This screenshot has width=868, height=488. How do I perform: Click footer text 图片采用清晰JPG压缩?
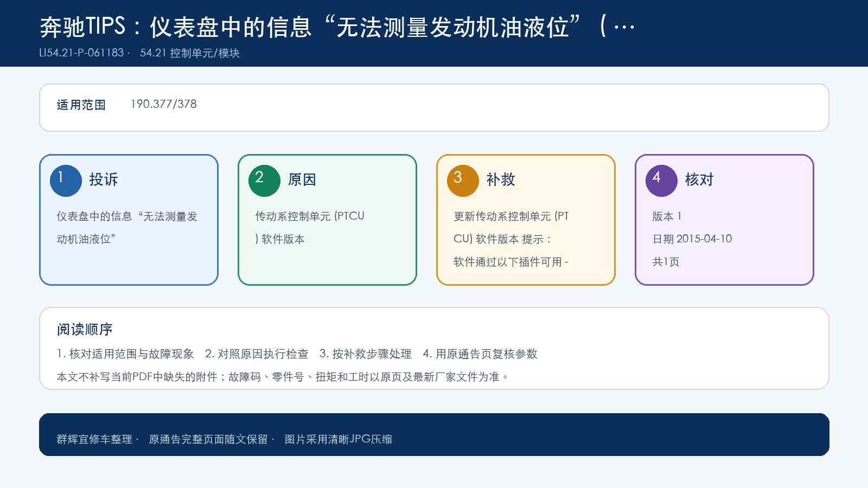(x=338, y=439)
